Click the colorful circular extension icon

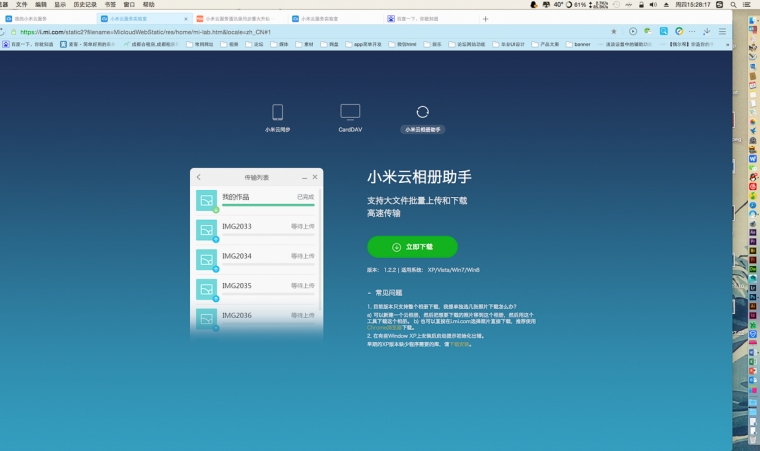pos(679,31)
